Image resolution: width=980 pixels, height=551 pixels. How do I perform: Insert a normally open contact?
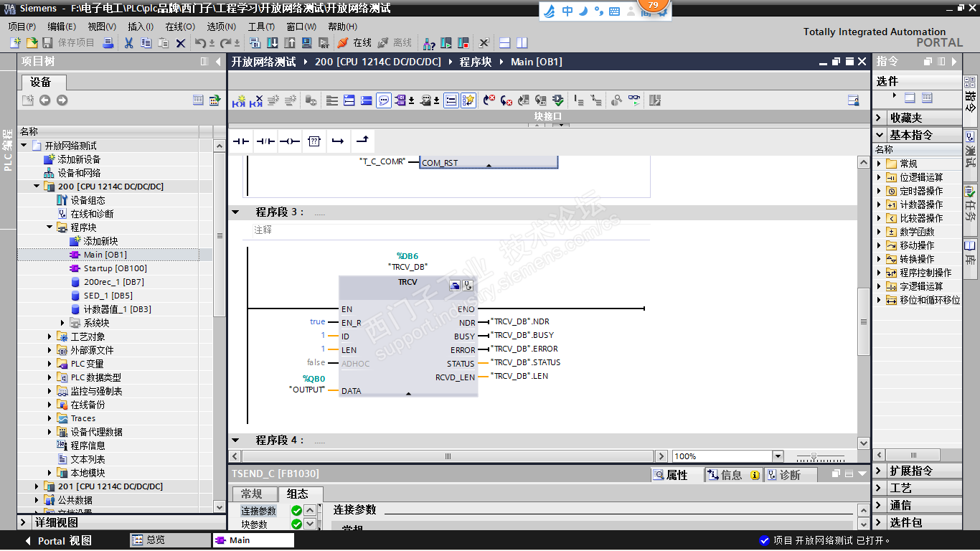pos(241,141)
